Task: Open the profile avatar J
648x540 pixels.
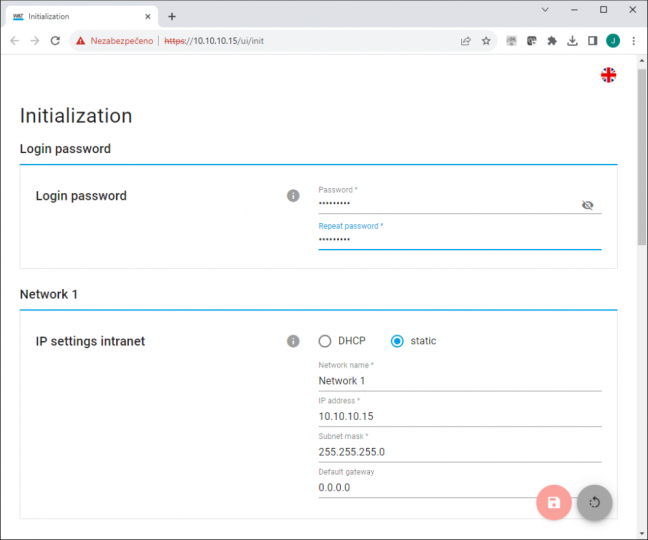Action: point(613,40)
